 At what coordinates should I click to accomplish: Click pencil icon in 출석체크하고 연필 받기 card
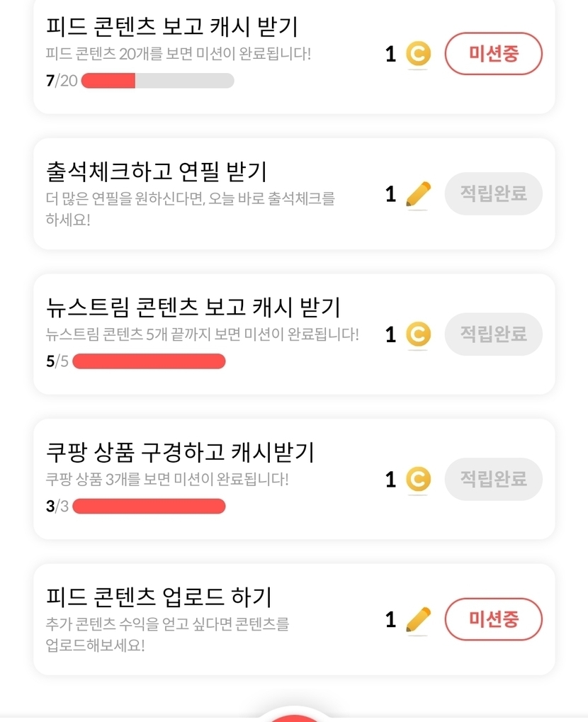[418, 194]
